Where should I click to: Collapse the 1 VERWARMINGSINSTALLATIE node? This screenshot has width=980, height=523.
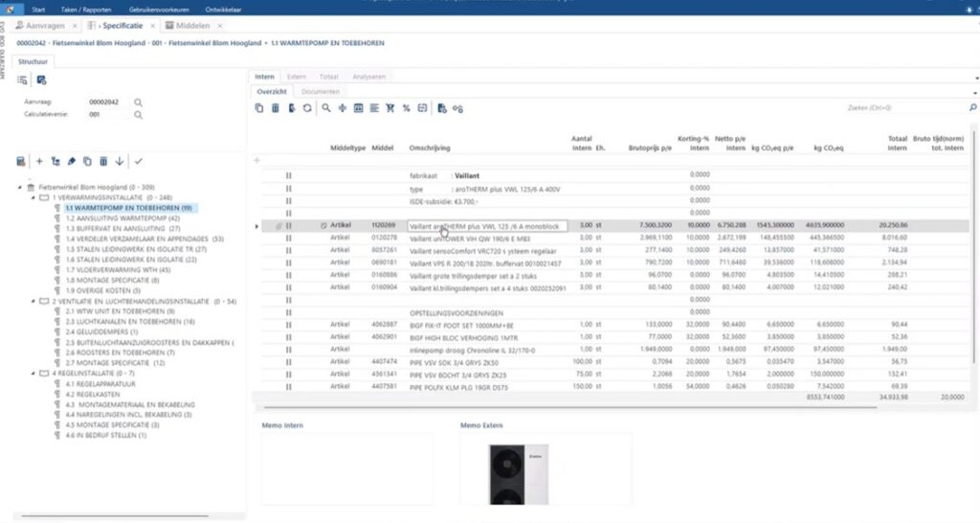tap(33, 197)
